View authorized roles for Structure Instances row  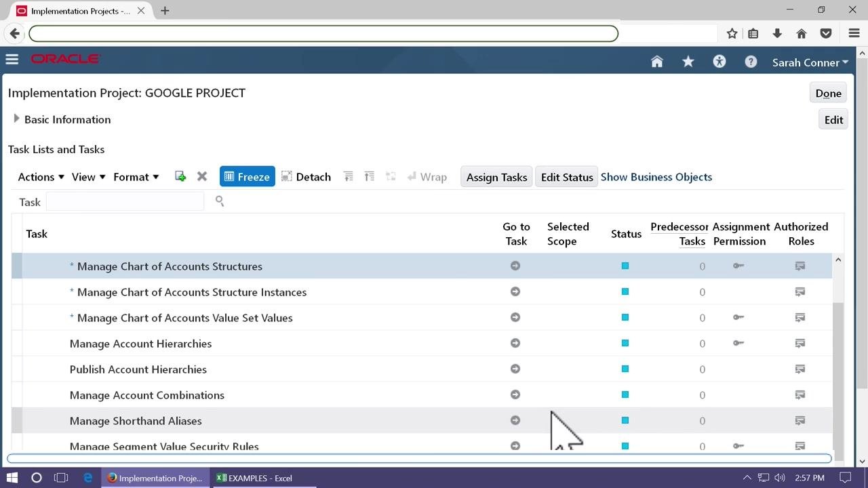tap(800, 292)
